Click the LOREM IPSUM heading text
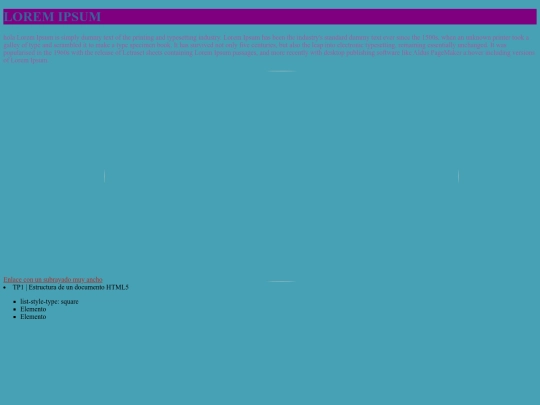 tap(52, 17)
